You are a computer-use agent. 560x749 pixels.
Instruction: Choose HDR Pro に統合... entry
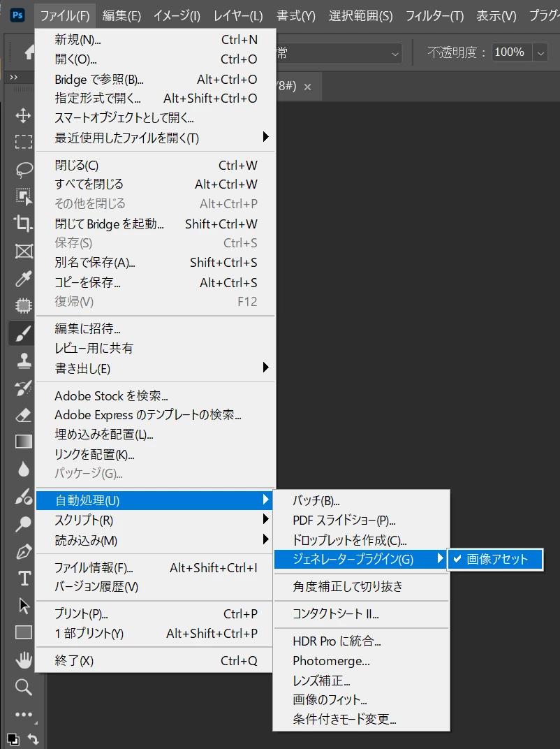[360, 641]
